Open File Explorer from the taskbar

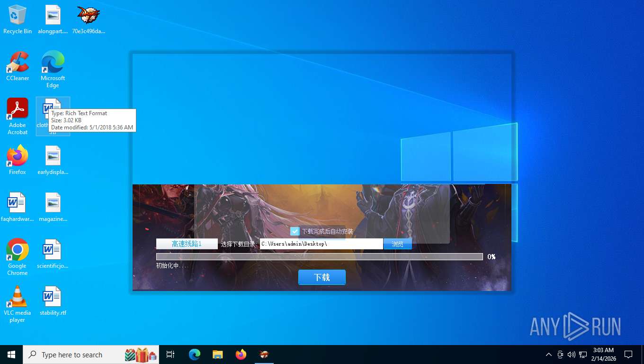coord(218,355)
